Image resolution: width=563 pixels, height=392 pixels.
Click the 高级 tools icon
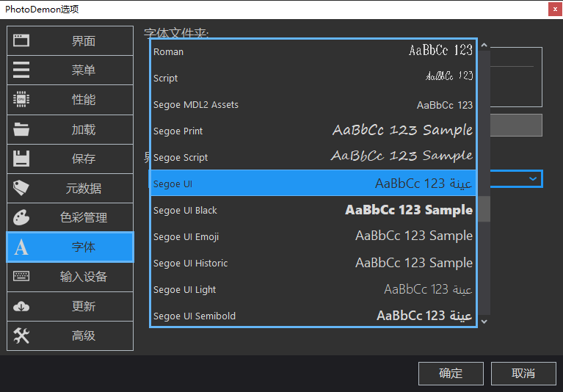click(x=21, y=335)
